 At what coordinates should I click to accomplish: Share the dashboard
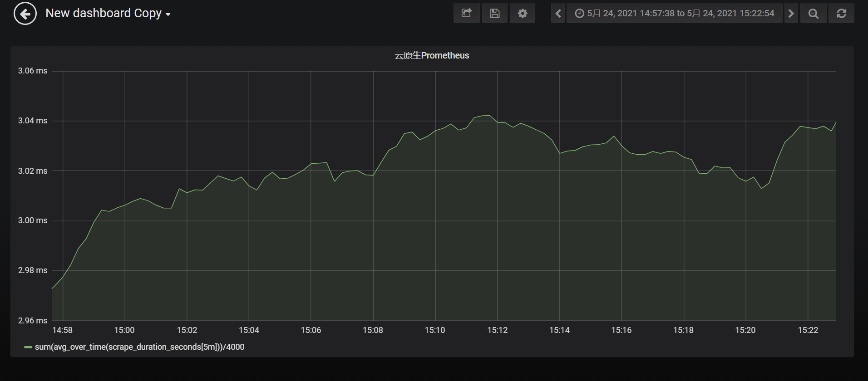tap(467, 13)
